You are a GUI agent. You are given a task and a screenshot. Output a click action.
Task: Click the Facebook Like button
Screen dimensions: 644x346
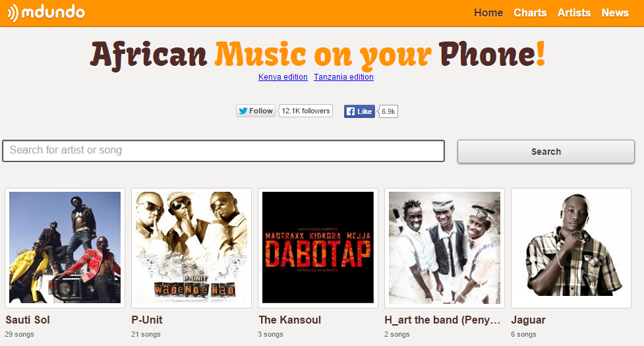tap(359, 111)
